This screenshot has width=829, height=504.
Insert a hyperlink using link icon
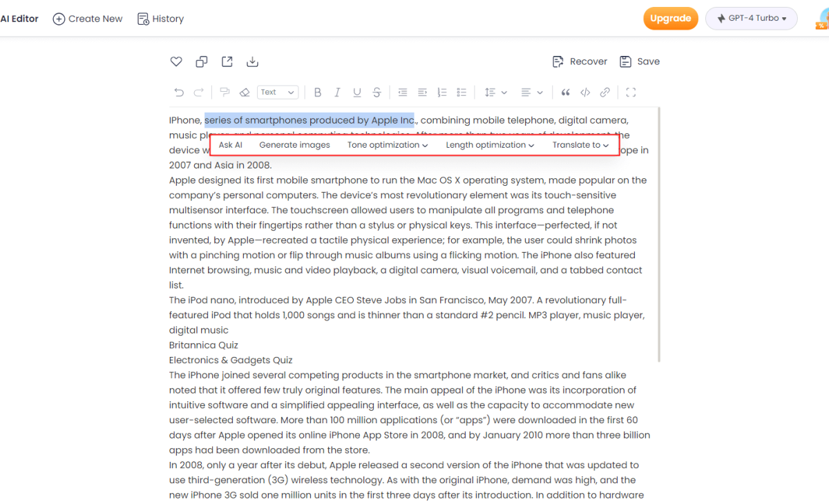coord(604,93)
